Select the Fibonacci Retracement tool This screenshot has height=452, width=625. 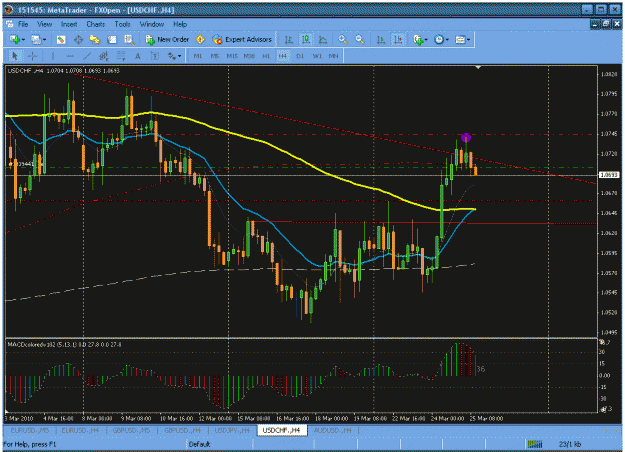pos(121,56)
